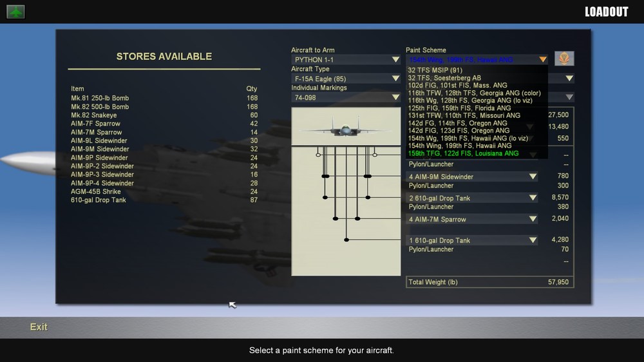Click the Exit button
Image resolution: width=644 pixels, height=362 pixels.
click(x=39, y=327)
